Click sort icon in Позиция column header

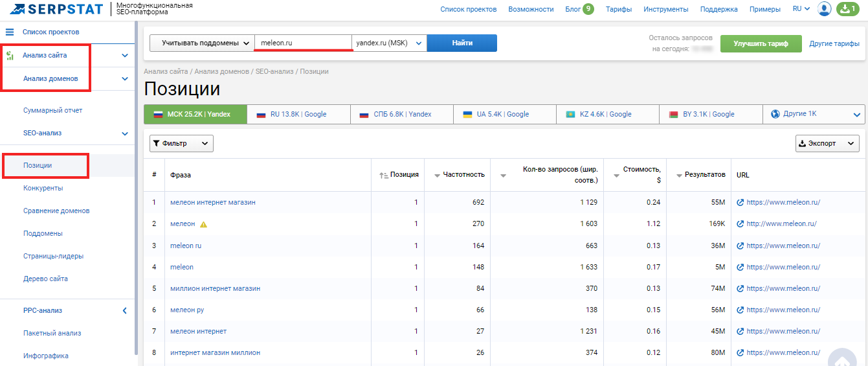coord(384,175)
